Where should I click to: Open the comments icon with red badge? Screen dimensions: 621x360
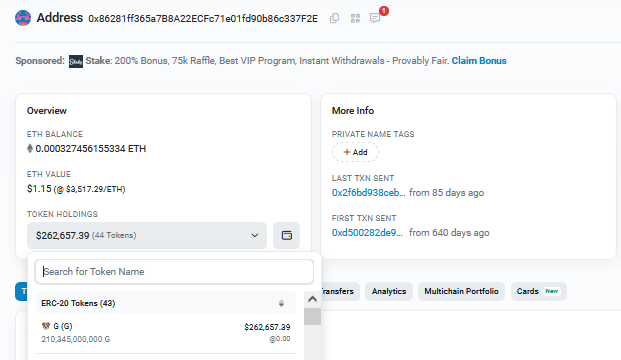(375, 18)
